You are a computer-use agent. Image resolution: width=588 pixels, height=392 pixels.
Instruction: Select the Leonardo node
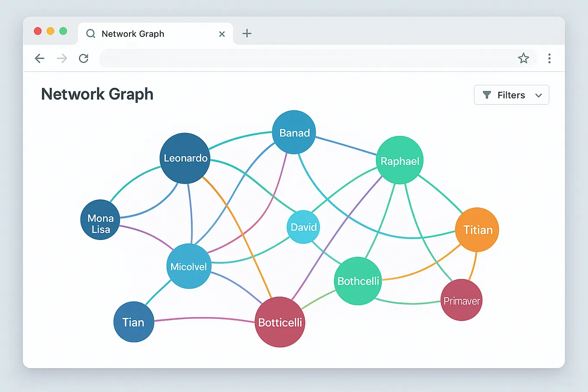click(185, 158)
